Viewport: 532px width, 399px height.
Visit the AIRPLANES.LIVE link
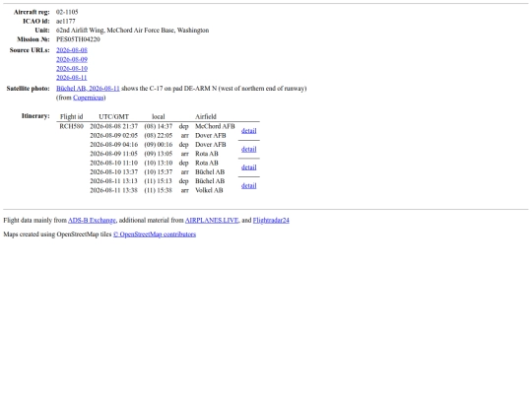pos(212,221)
